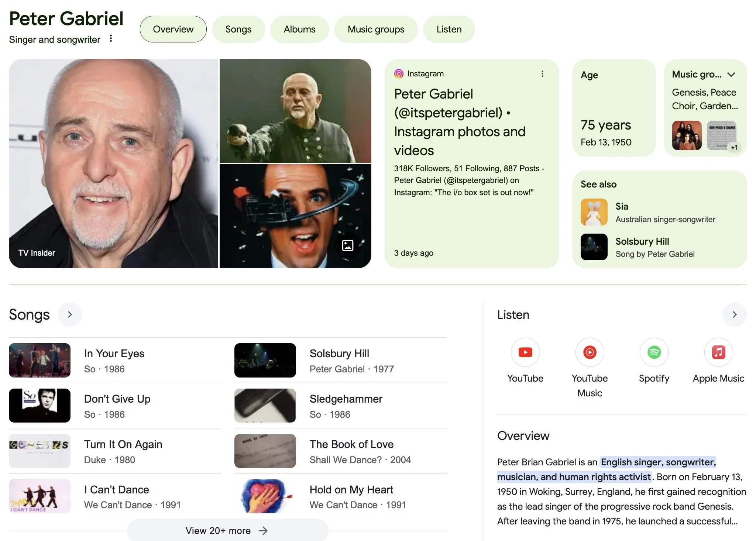Viewport: 756px width, 541px height.
Task: Switch to the Albums tab
Action: (299, 29)
